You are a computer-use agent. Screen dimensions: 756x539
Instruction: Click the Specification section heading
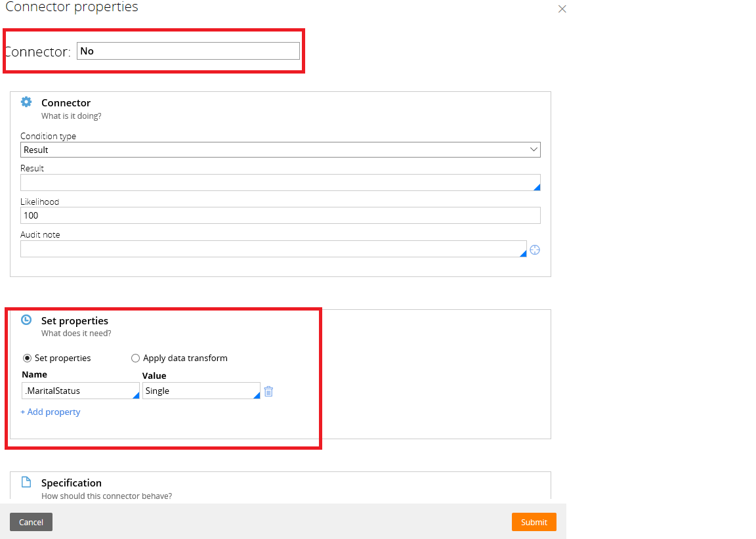[x=72, y=483]
